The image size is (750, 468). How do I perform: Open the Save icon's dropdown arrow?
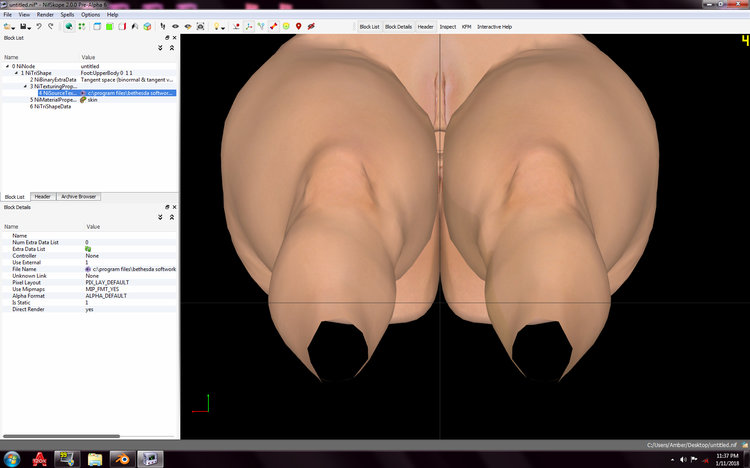point(29,28)
